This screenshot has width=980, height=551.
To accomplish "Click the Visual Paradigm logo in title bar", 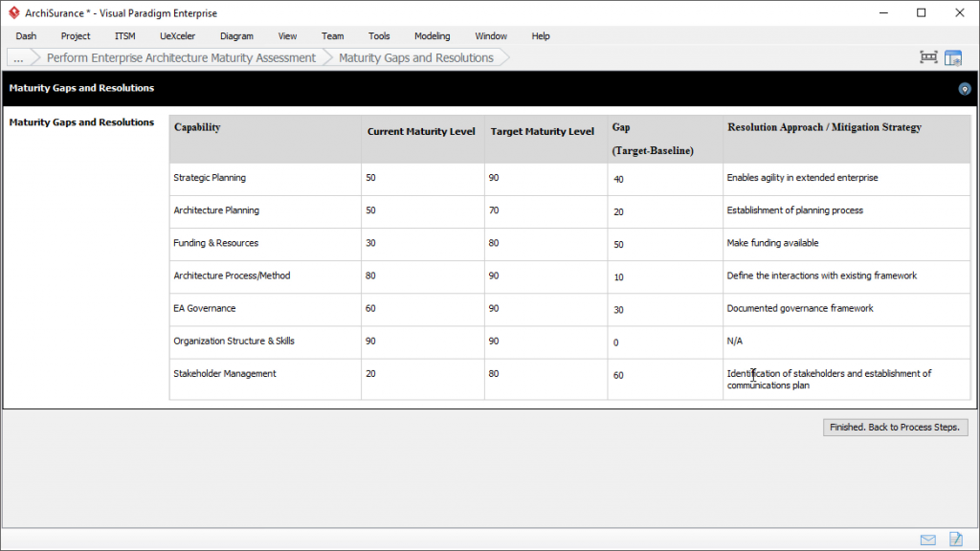I will [13, 13].
